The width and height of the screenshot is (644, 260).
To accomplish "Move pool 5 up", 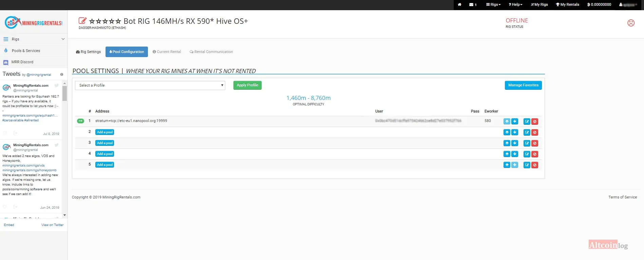I will coord(507,165).
